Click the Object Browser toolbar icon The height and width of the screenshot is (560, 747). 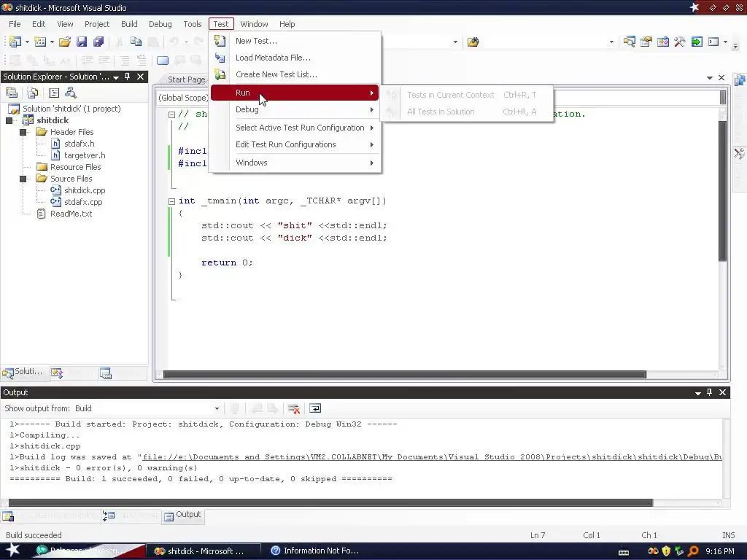pos(662,42)
